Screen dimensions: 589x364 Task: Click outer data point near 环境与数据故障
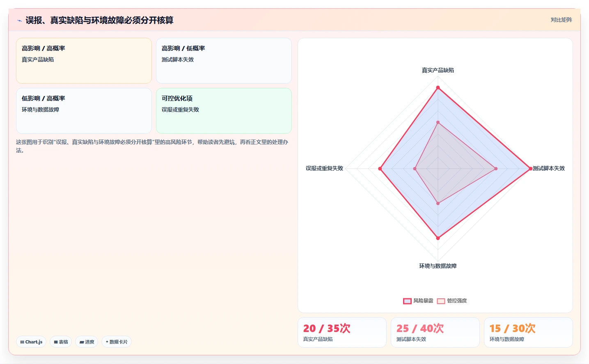coord(438,238)
